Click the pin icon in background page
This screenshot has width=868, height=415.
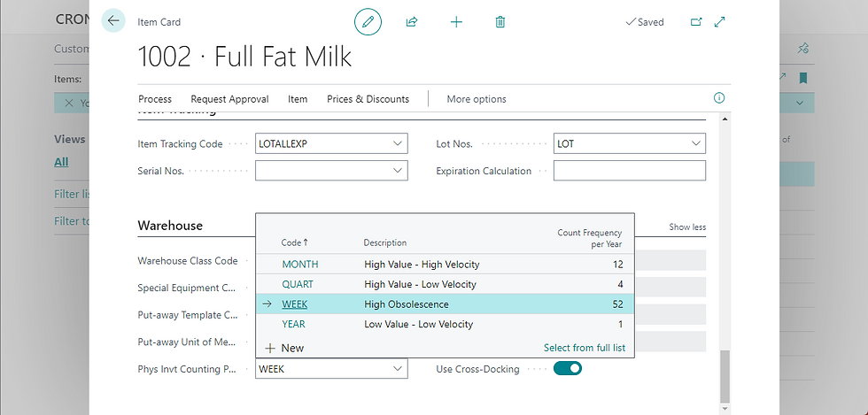point(802,49)
